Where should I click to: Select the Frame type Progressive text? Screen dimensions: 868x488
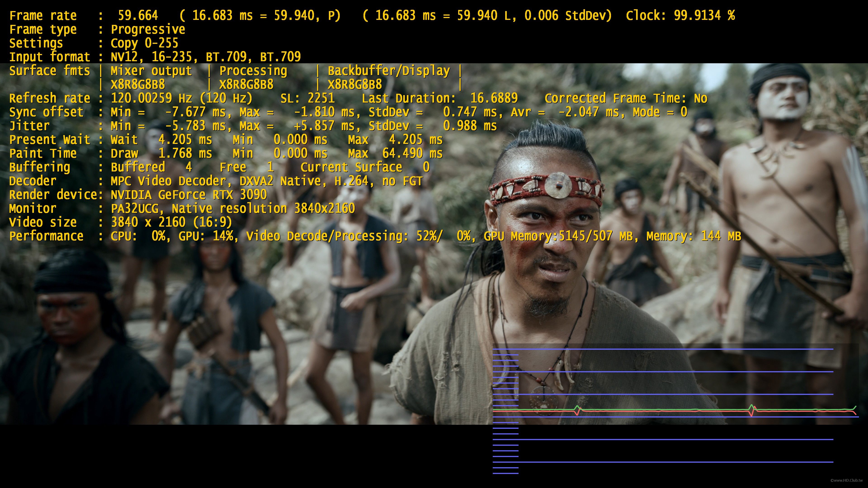pyautogui.click(x=148, y=30)
